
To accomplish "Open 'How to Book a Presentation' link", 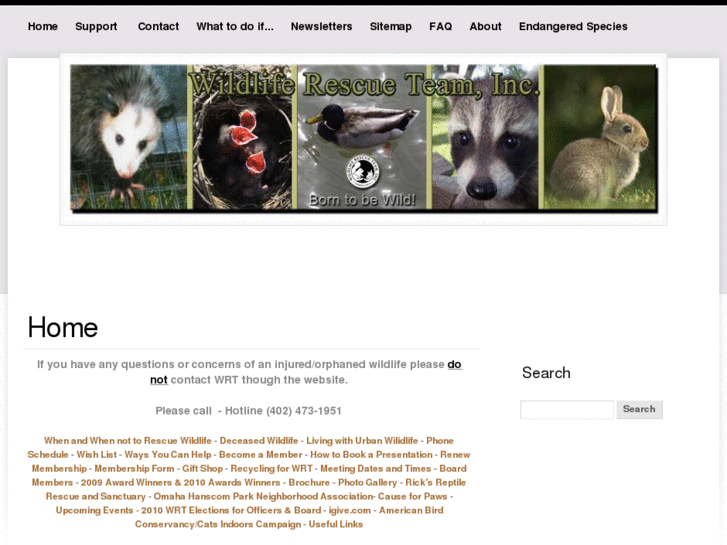I will click(x=371, y=455).
